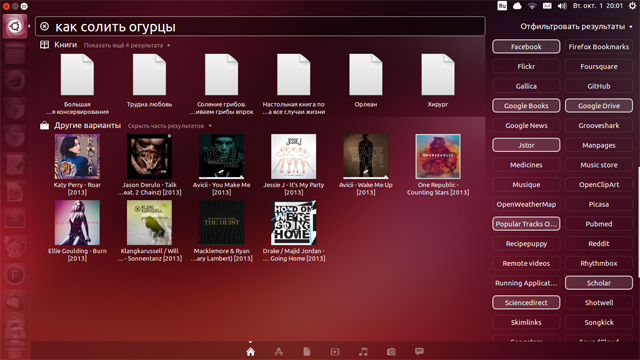Open Katy Perry - Roar album cover
The width and height of the screenshot is (640, 360).
click(x=77, y=156)
